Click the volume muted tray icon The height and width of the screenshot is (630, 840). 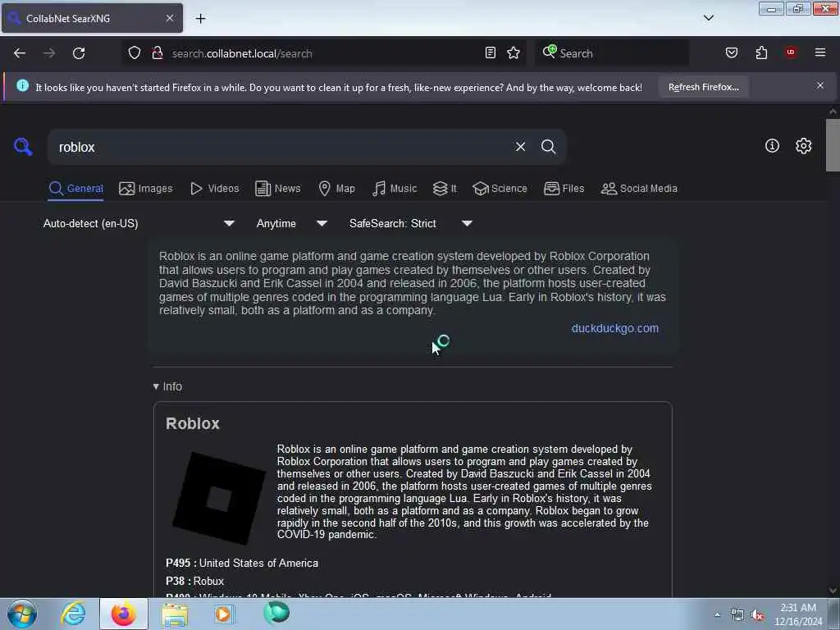coord(757,615)
